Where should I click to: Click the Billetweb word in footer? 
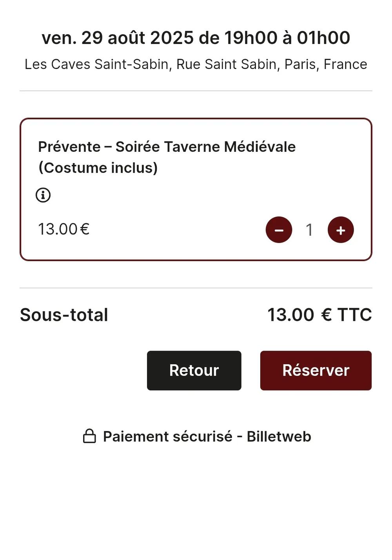pos(279,436)
